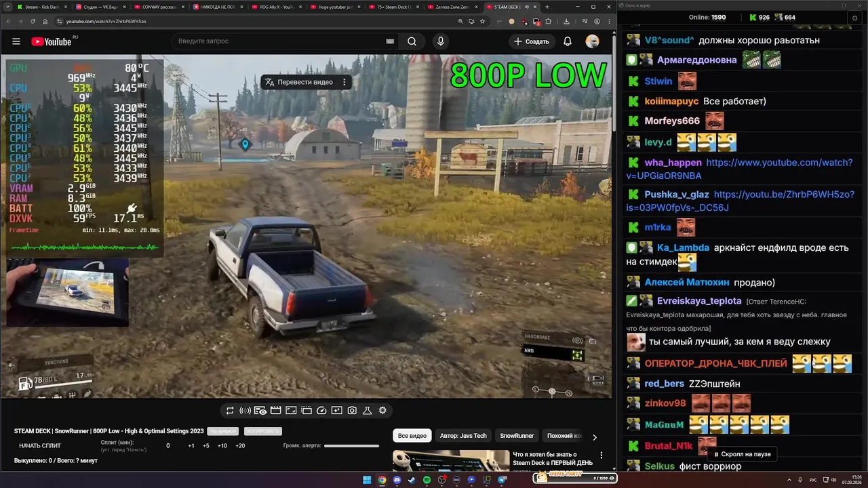This screenshot has width=868, height=488.
Task: Click Перевести видео overlay button
Action: [x=299, y=82]
